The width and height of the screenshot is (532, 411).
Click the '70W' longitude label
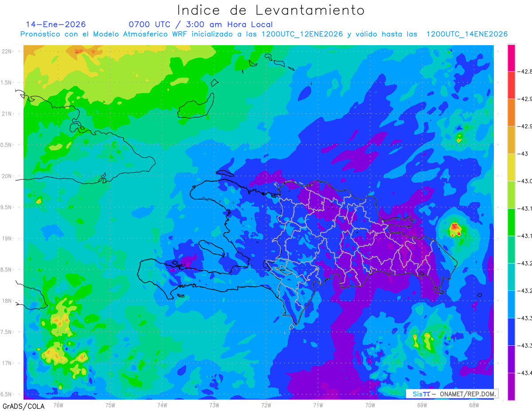pos(370,405)
